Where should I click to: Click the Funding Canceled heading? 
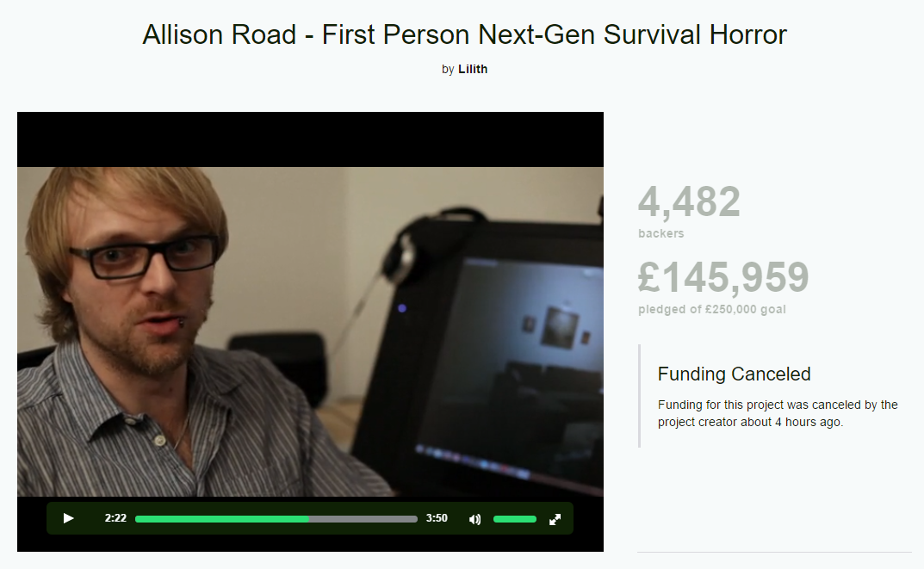[735, 374]
